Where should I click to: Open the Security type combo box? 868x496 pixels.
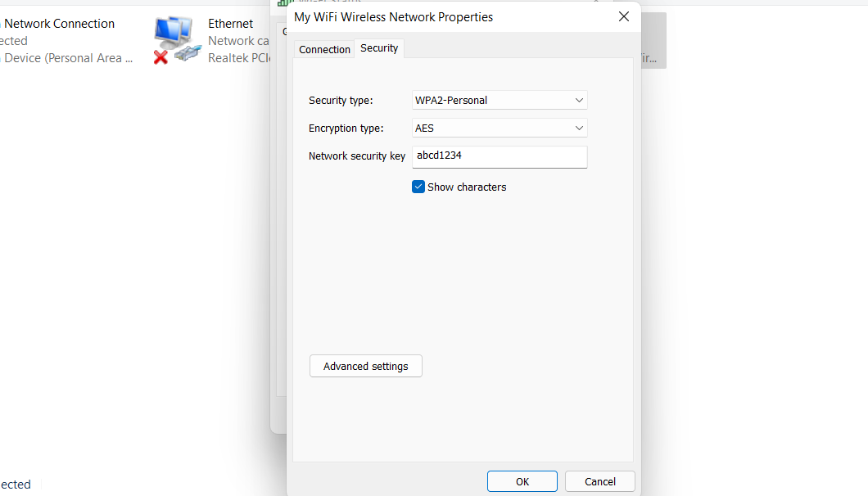500,100
